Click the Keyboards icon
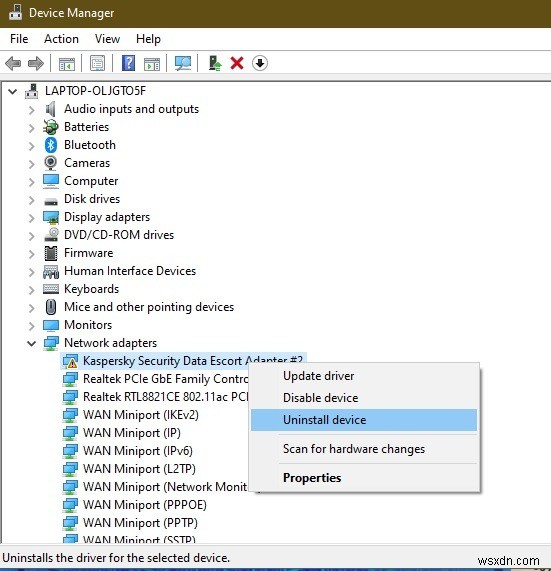Viewport: 551px width, 571px height. coord(51,289)
